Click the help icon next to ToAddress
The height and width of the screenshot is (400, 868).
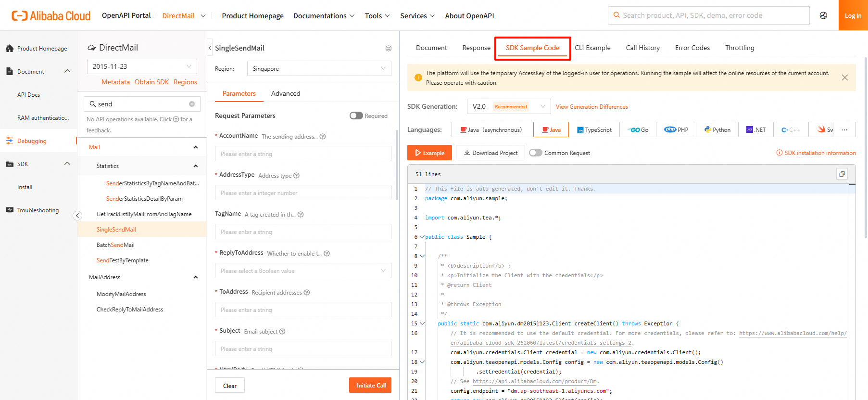307,293
